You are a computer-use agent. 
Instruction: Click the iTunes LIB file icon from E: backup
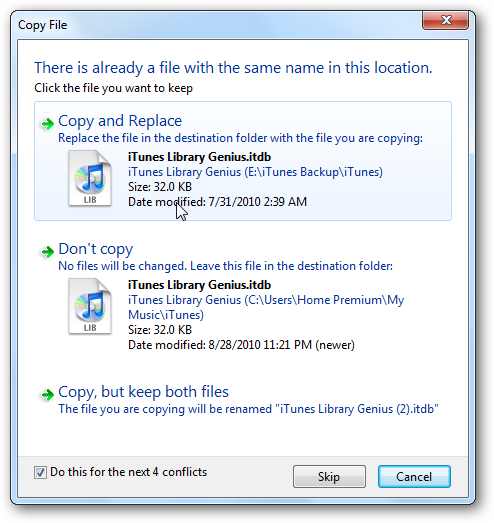pyautogui.click(x=90, y=178)
